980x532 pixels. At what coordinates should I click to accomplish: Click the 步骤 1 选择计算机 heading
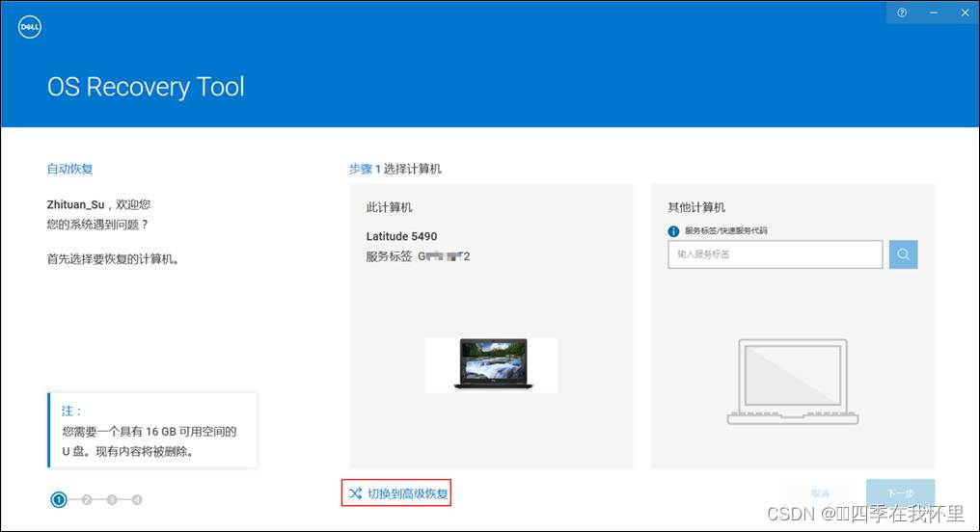coord(395,169)
